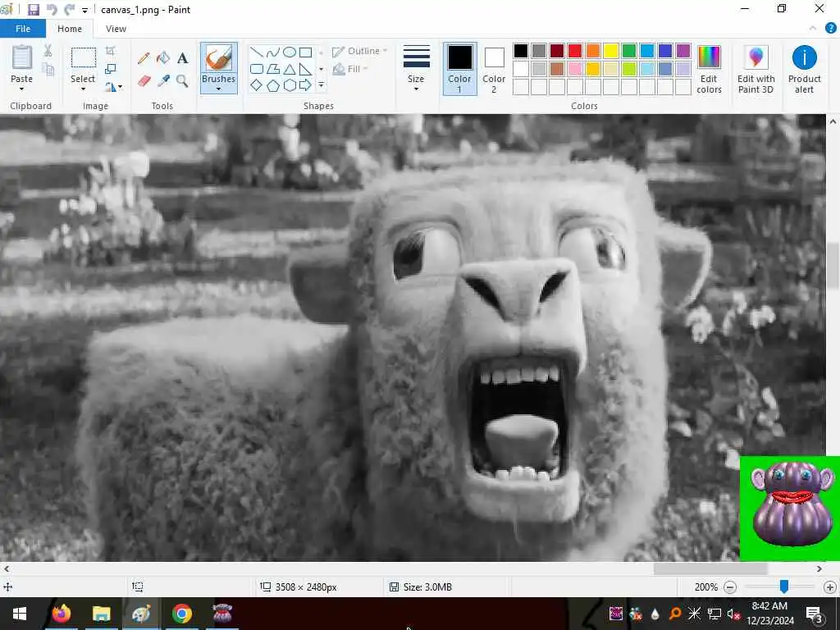
Task: Open the Windows Start menu
Action: (x=20, y=614)
